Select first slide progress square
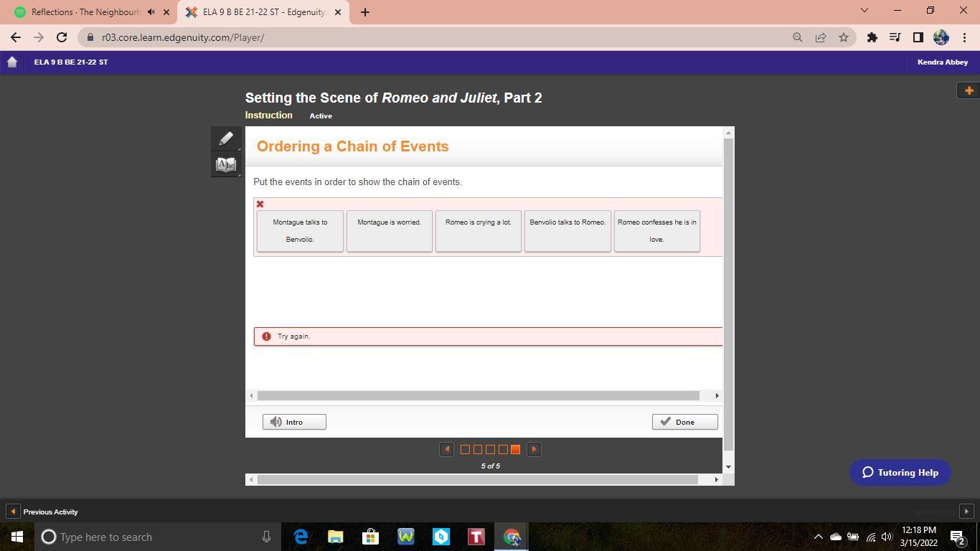Viewport: 980px width, 551px height. [465, 450]
